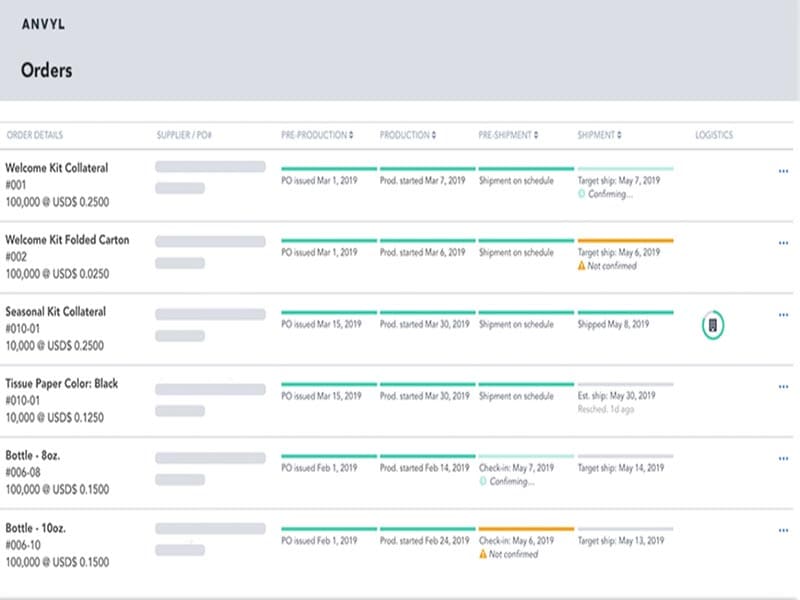Open the three-dot menu for Welcome Kit Collateral
The height and width of the screenshot is (600, 800).
(783, 171)
